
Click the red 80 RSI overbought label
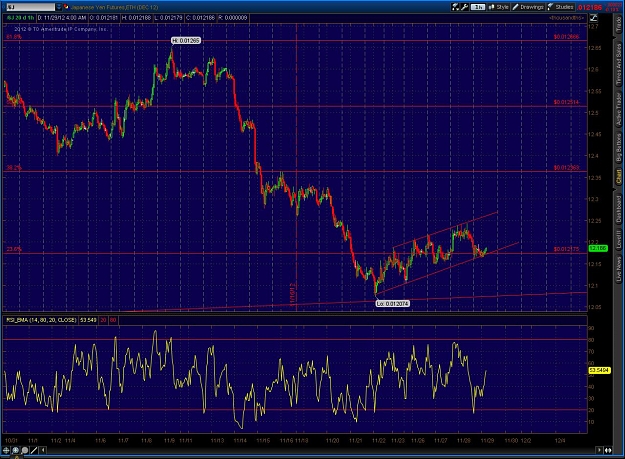coord(113,320)
